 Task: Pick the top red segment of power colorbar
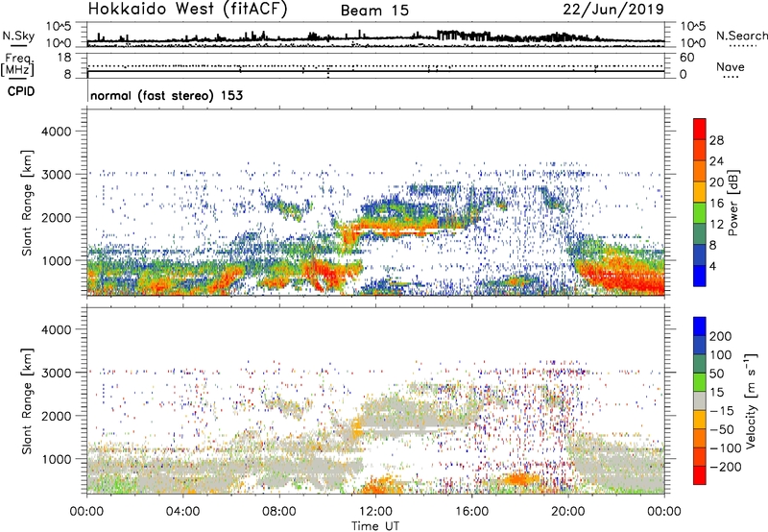coord(700,129)
